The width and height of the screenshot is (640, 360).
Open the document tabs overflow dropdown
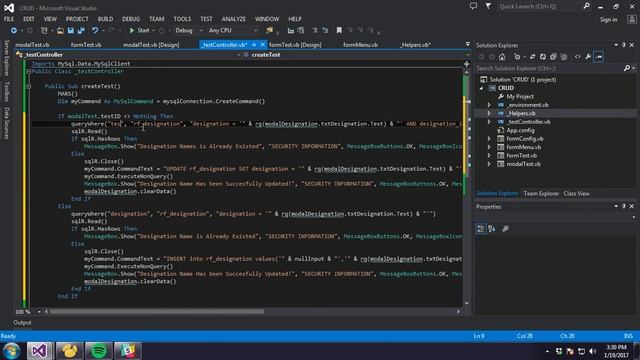coord(468,44)
